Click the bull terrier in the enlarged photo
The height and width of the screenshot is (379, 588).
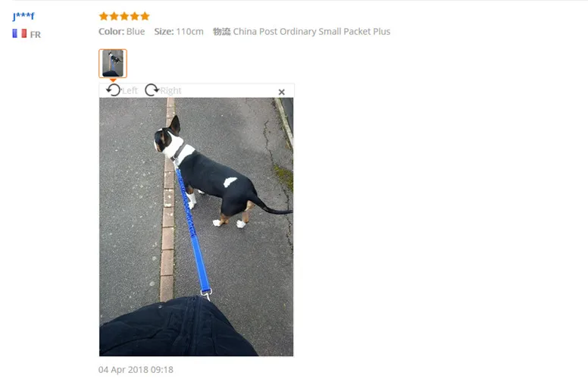pos(210,174)
